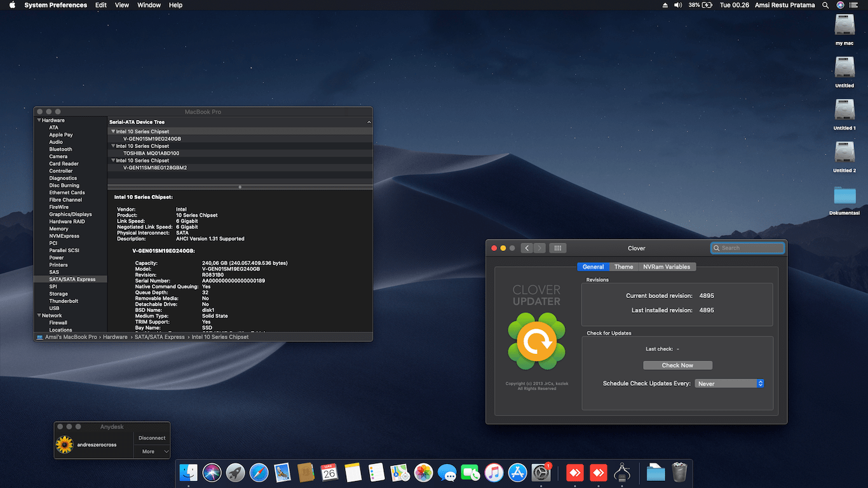Open the 'my mac' drive icon
The image size is (868, 488).
(x=844, y=26)
